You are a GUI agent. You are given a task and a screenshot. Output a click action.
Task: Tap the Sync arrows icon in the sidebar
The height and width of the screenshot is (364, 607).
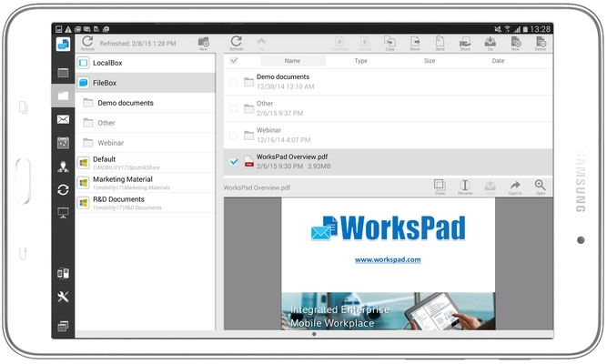click(63, 190)
